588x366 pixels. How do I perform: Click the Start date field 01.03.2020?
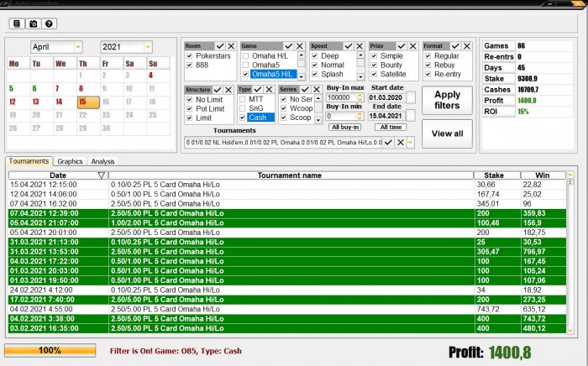(x=387, y=97)
